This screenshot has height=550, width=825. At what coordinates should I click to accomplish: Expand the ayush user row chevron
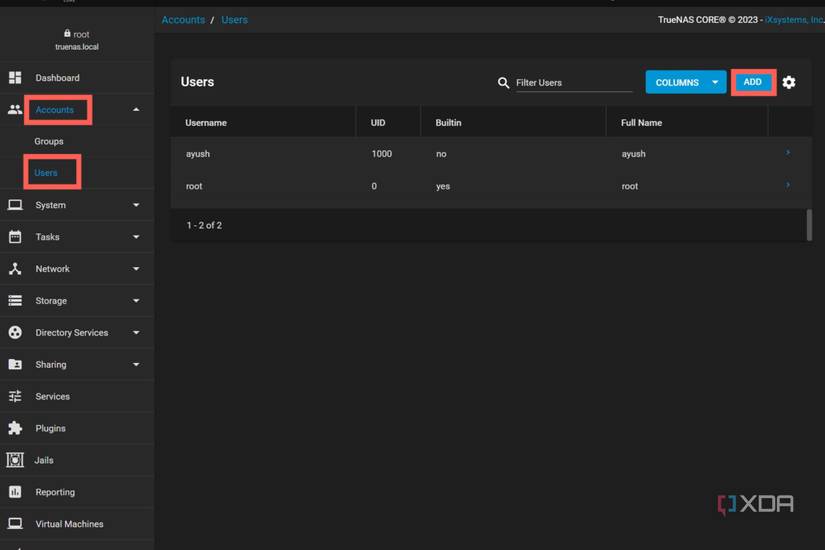(788, 153)
